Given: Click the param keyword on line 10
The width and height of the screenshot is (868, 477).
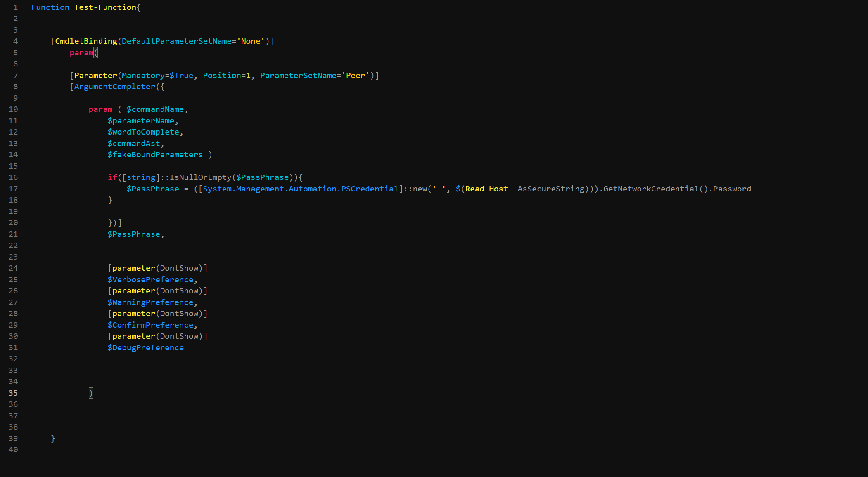Looking at the screenshot, I should (x=100, y=109).
